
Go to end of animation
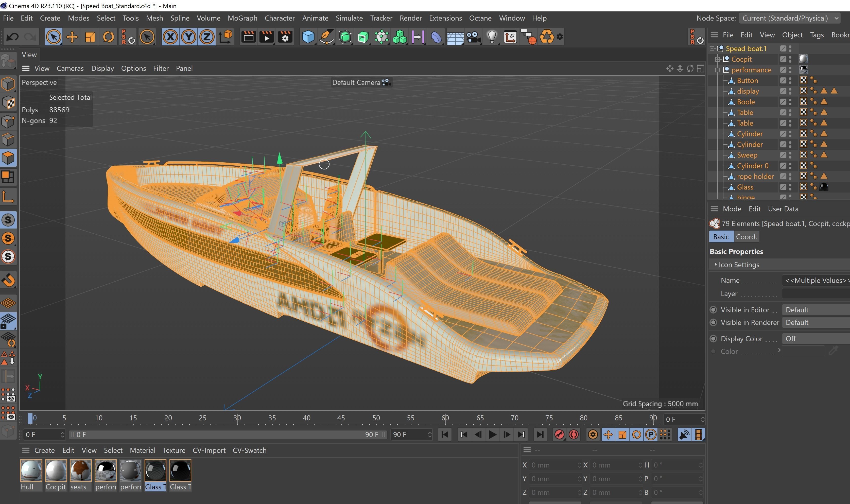click(540, 435)
